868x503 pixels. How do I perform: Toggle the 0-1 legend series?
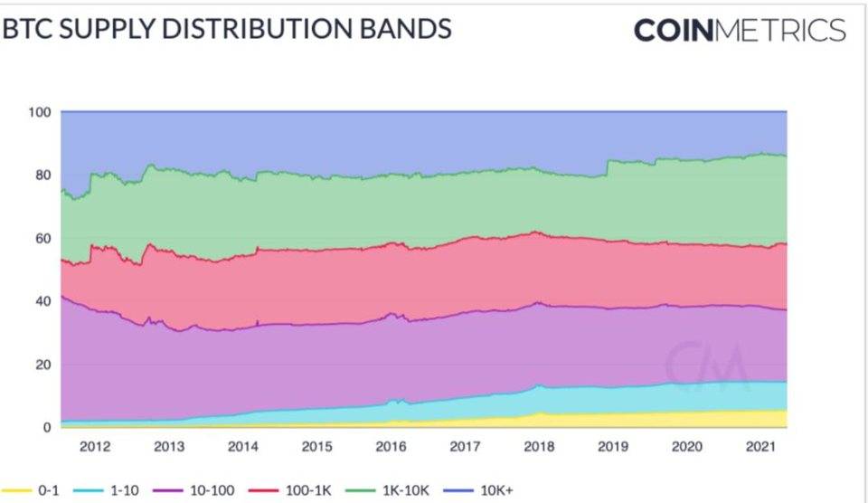pos(50,489)
